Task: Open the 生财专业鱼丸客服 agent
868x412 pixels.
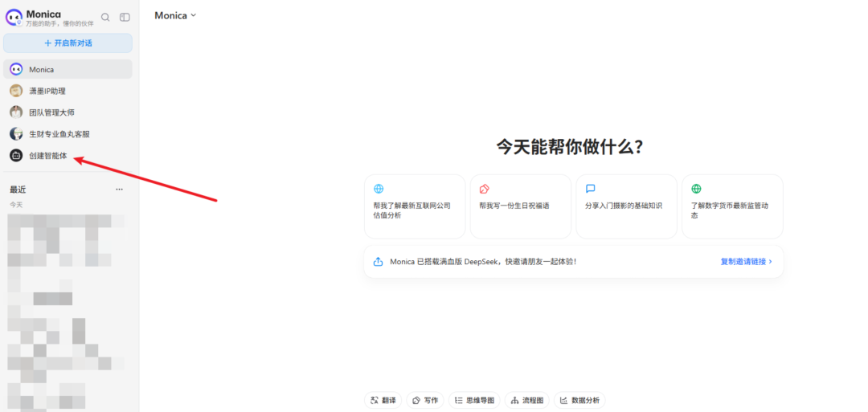Action: point(68,134)
